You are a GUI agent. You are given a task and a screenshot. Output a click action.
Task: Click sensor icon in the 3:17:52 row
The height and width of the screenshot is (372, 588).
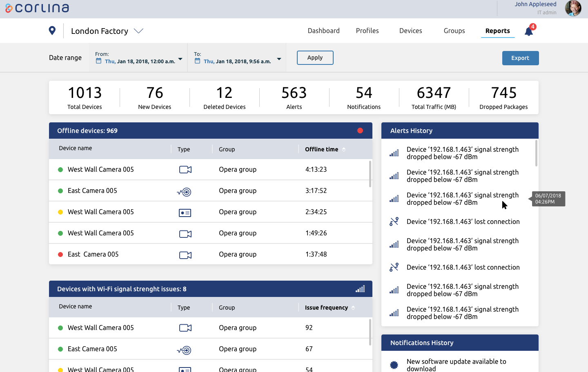tap(184, 191)
